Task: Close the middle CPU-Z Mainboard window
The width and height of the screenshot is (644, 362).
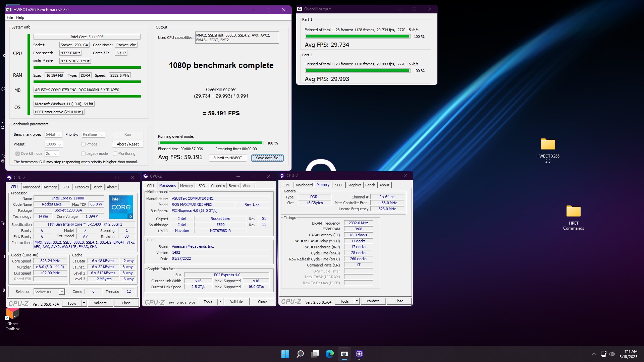Action: point(268,176)
